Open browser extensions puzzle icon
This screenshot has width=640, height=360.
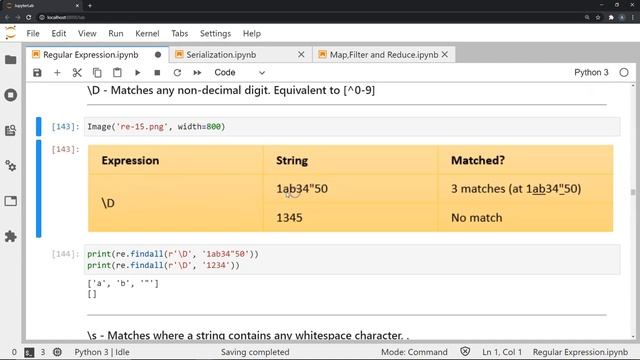(x=611, y=18)
